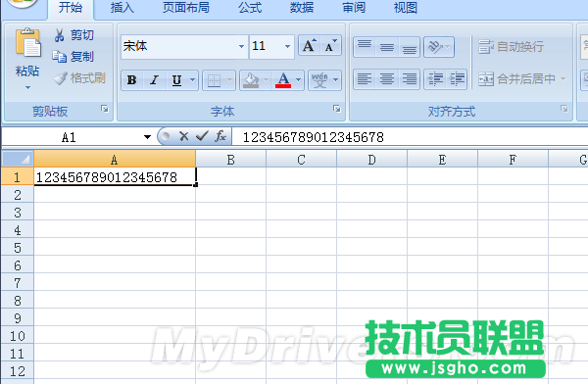This screenshot has width=588, height=384.
Task: Click the fill color paint bucket
Action: pyautogui.click(x=251, y=80)
